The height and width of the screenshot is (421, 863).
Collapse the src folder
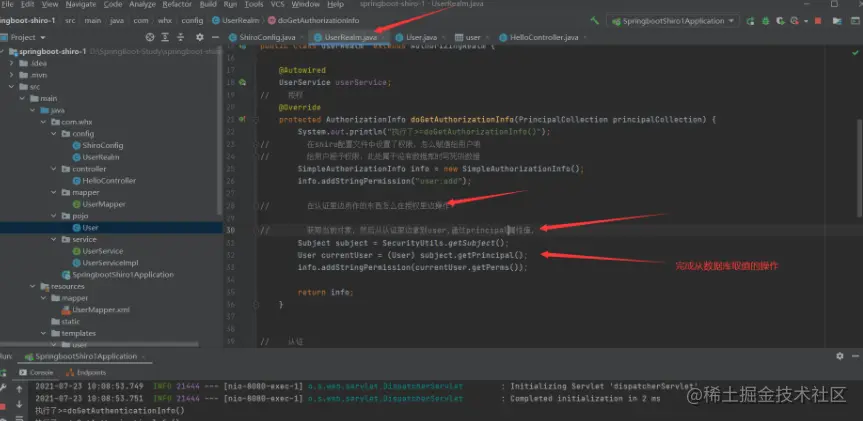click(12, 87)
